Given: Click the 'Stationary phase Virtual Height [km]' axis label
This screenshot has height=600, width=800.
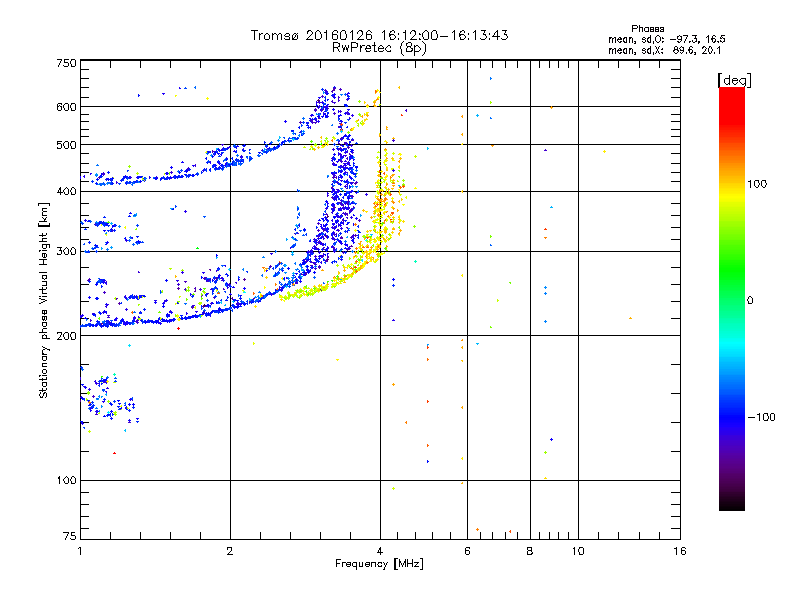Looking at the screenshot, I should coord(44,300).
